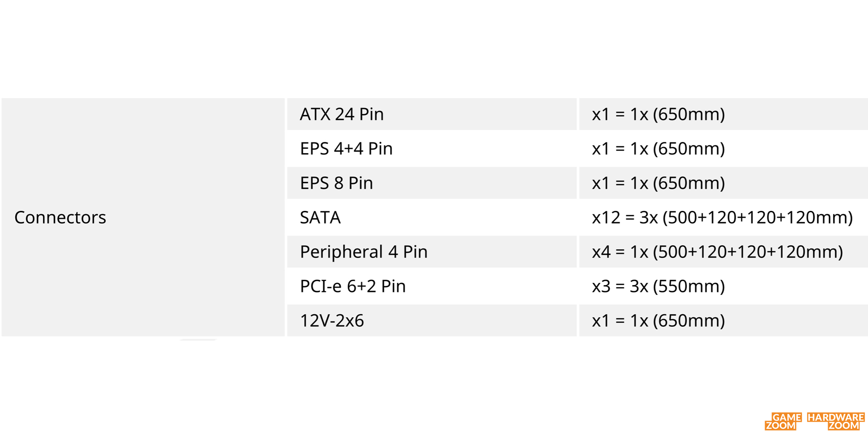Click the ATX 24 Pin cell

click(432, 114)
